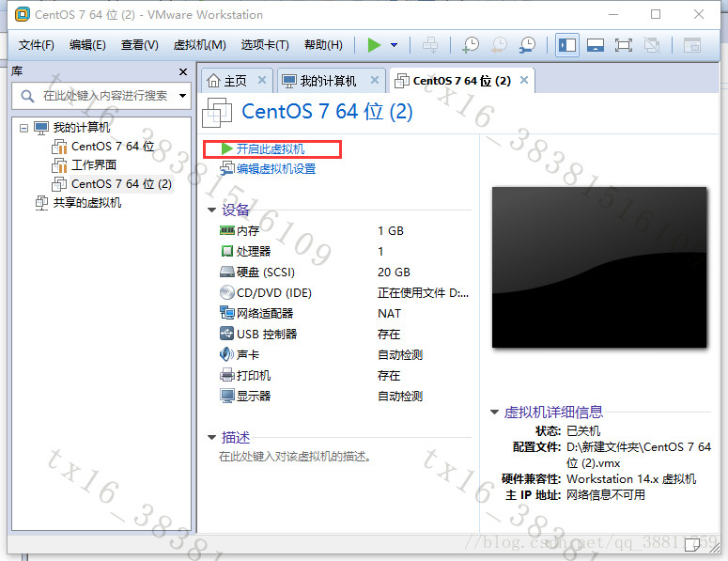Open the 查看(V) menu
Viewport: 728px width, 561px height.
139,45
